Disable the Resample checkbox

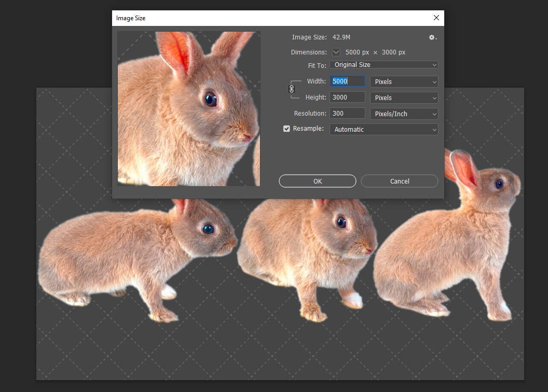point(286,128)
